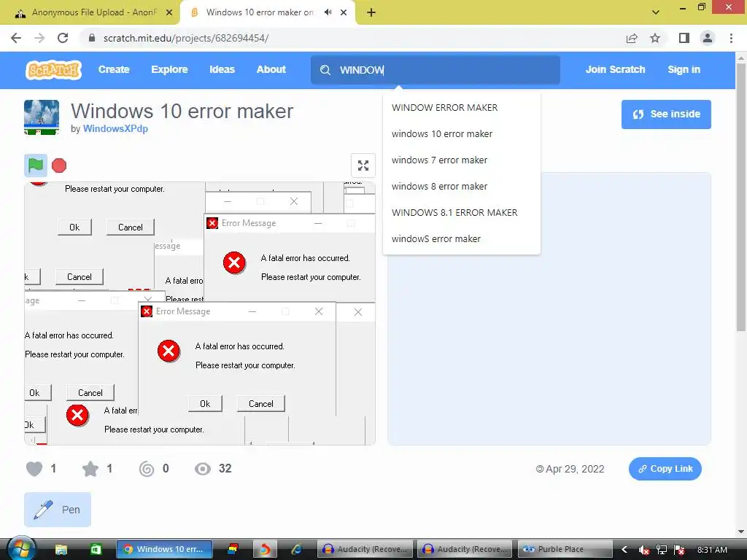Reload the current page
The height and width of the screenshot is (560, 747).
[63, 38]
